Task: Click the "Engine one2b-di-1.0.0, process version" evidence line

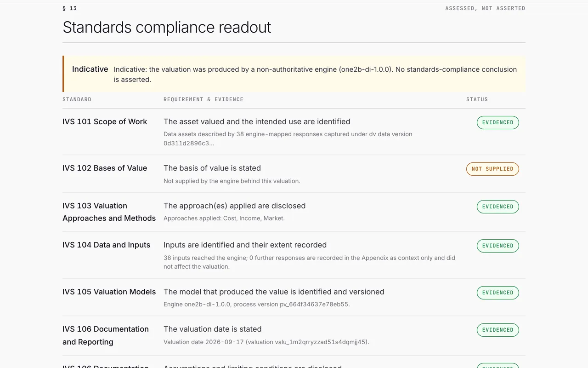Action: [257, 304]
